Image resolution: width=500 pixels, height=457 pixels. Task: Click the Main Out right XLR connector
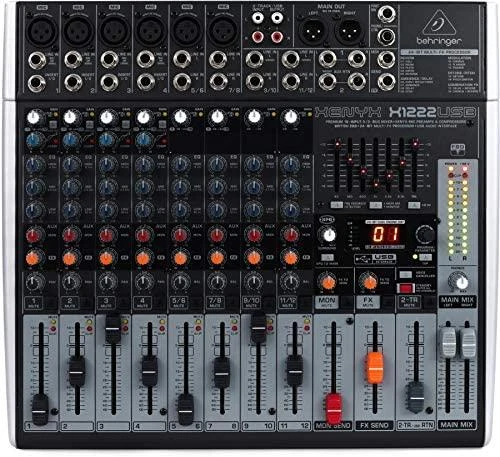point(349,32)
